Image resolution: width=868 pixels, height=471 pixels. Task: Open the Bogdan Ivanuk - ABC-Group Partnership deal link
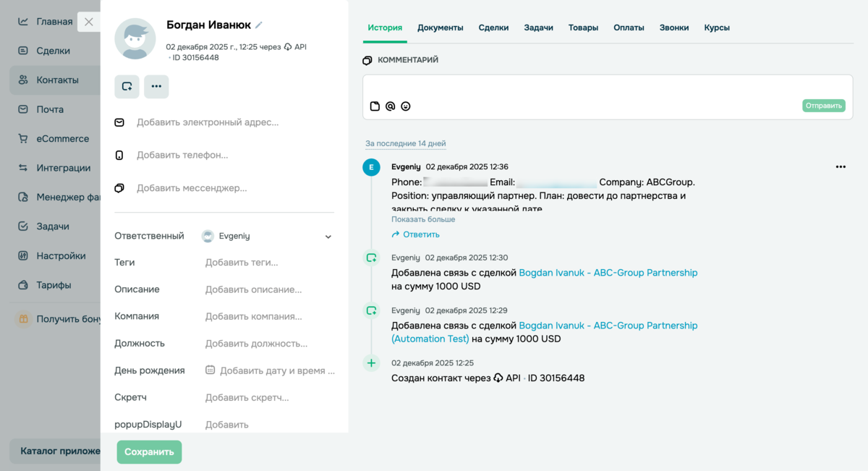pos(608,273)
